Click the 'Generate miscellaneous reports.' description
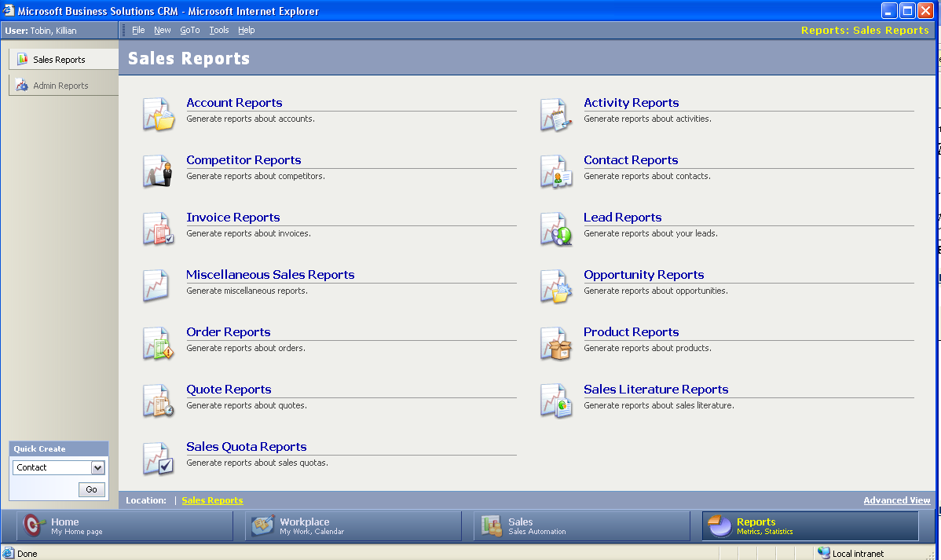Viewport: 941px width, 560px height. pyautogui.click(x=247, y=291)
